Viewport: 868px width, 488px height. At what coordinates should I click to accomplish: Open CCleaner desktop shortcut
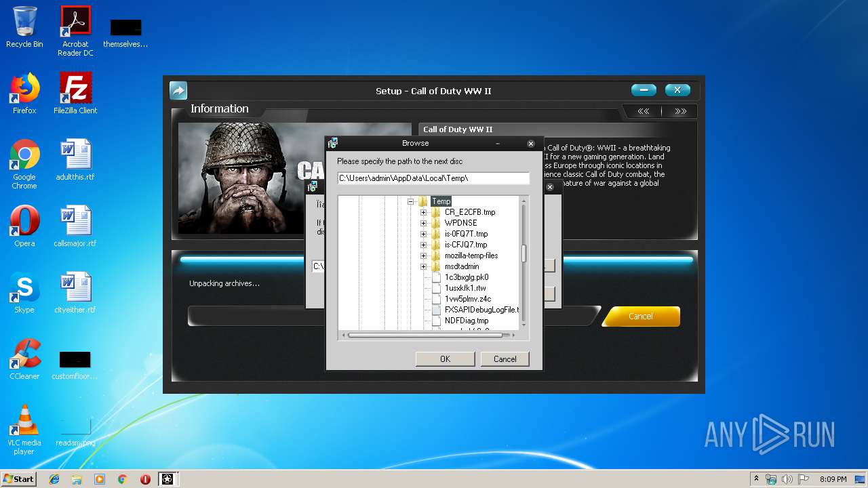click(x=24, y=359)
